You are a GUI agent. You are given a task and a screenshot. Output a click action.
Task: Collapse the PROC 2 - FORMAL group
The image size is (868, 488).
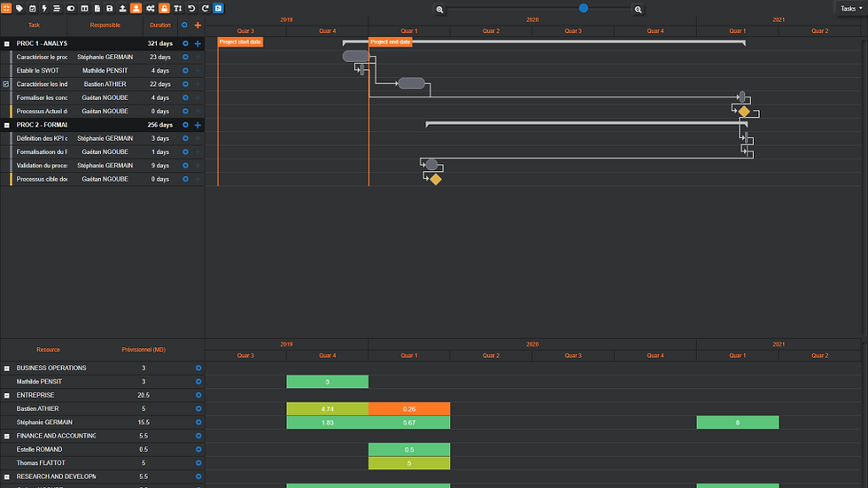point(7,125)
